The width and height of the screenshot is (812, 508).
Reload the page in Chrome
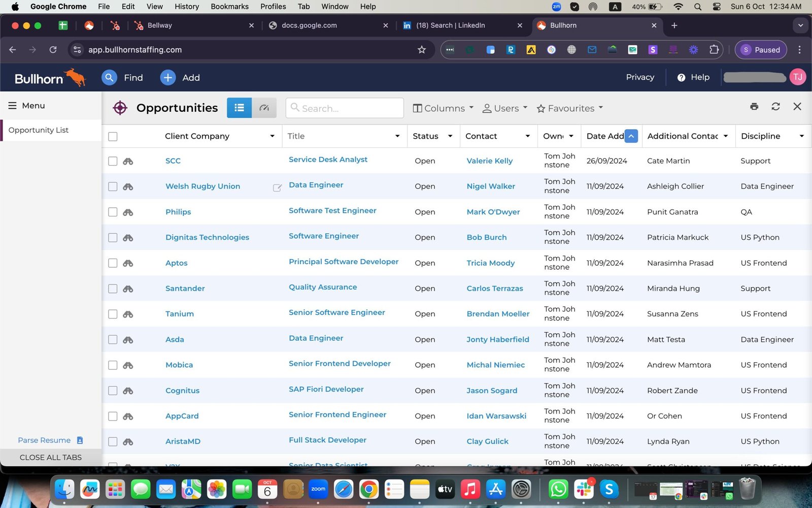pos(53,50)
